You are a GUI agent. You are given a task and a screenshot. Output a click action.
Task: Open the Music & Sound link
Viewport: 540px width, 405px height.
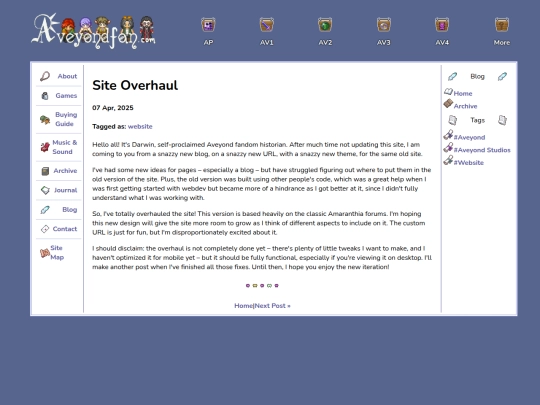[x=64, y=147]
